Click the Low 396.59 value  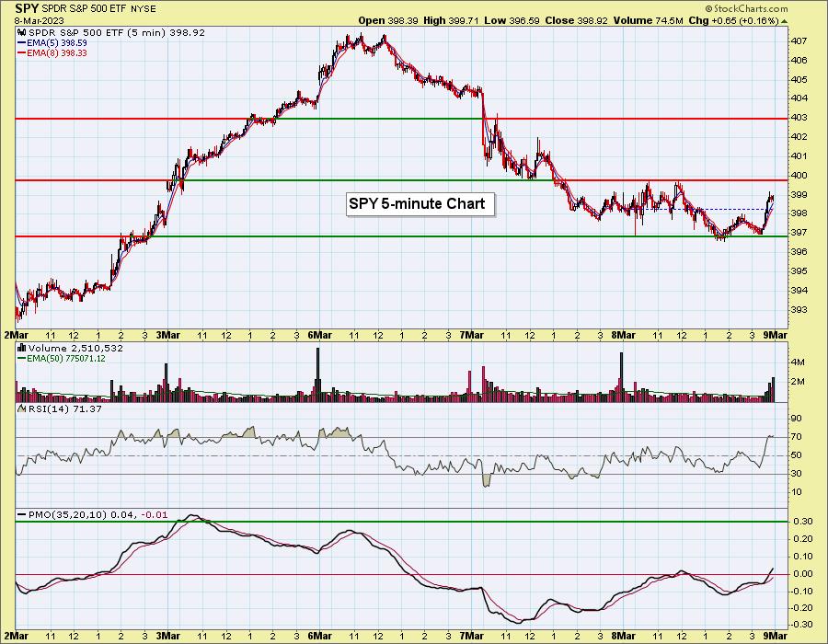tap(512, 20)
